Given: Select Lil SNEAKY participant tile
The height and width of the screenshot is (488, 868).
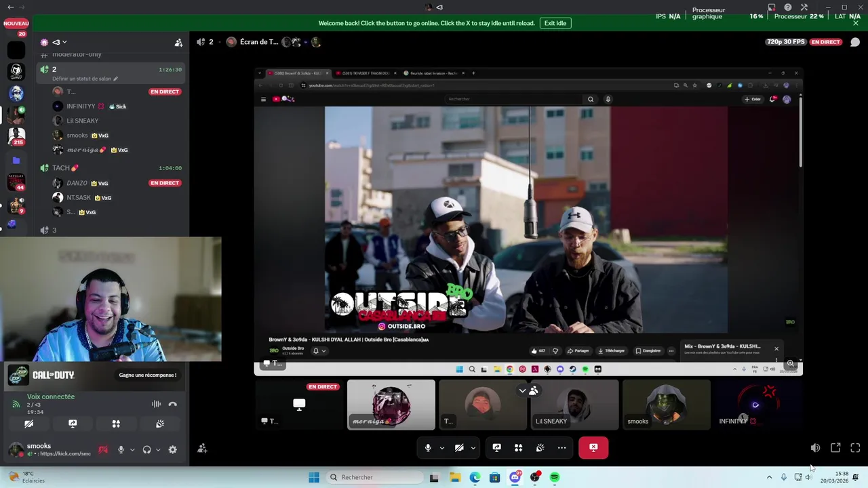Looking at the screenshot, I should coord(574,405).
